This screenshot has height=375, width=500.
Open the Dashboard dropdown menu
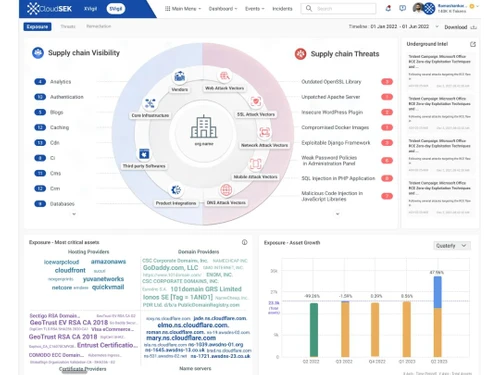tap(223, 9)
